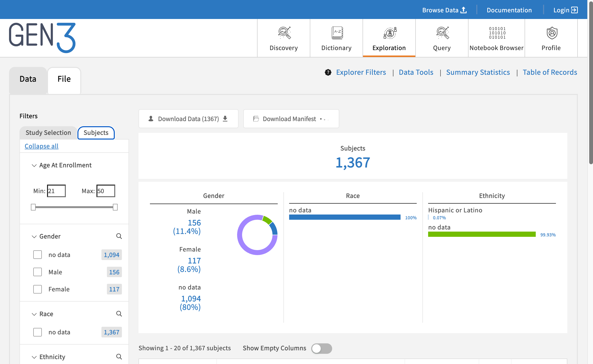593x364 pixels.
Task: Open Documentation in the top bar
Action: click(509, 10)
